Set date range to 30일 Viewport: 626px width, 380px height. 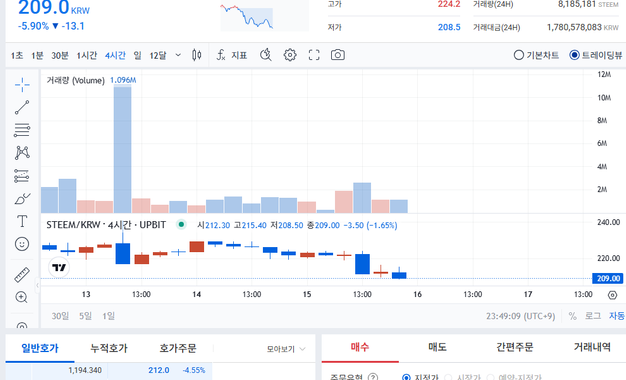(x=60, y=316)
